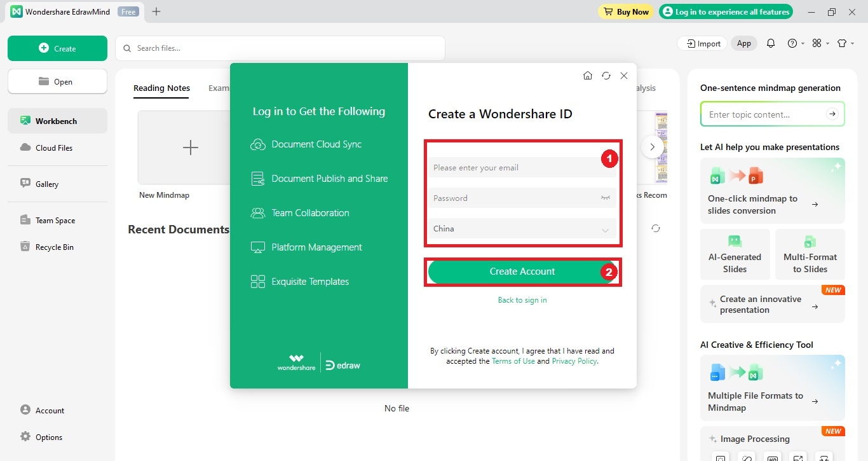Screen dimensions: 868x461
Task: Switch to the Reading Notes tab
Action: click(161, 88)
